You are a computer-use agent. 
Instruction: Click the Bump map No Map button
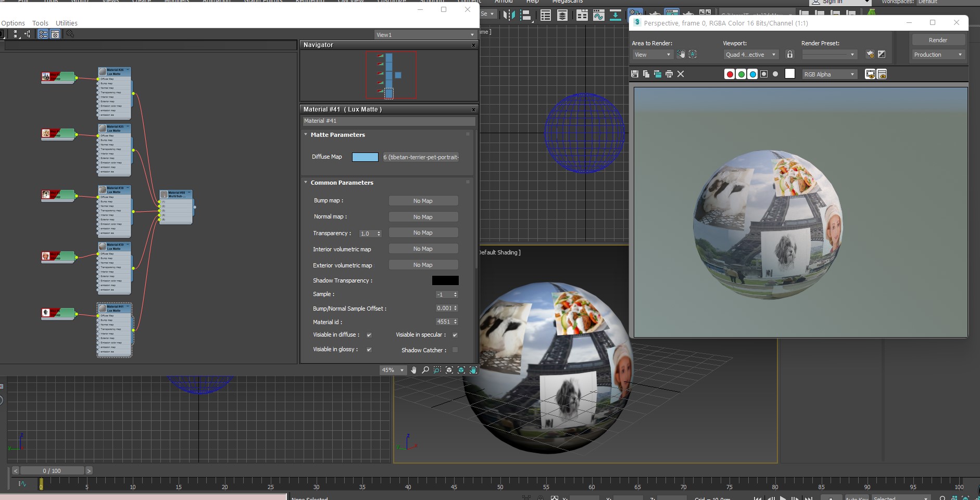pos(423,201)
